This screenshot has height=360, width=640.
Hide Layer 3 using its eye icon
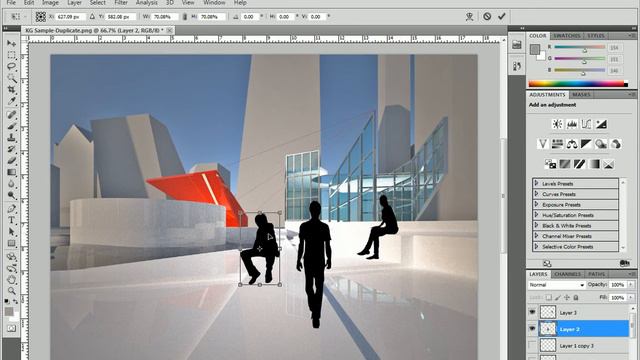coord(532,312)
